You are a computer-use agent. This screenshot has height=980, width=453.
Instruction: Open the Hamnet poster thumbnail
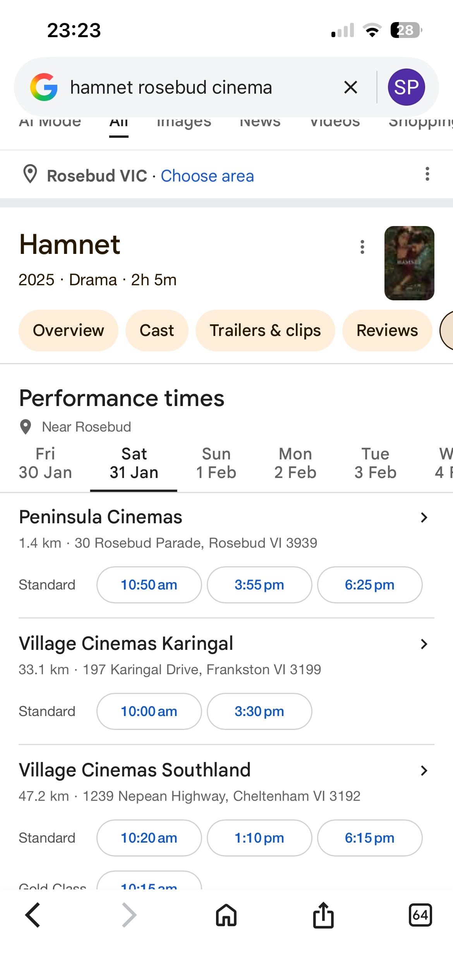click(x=409, y=263)
